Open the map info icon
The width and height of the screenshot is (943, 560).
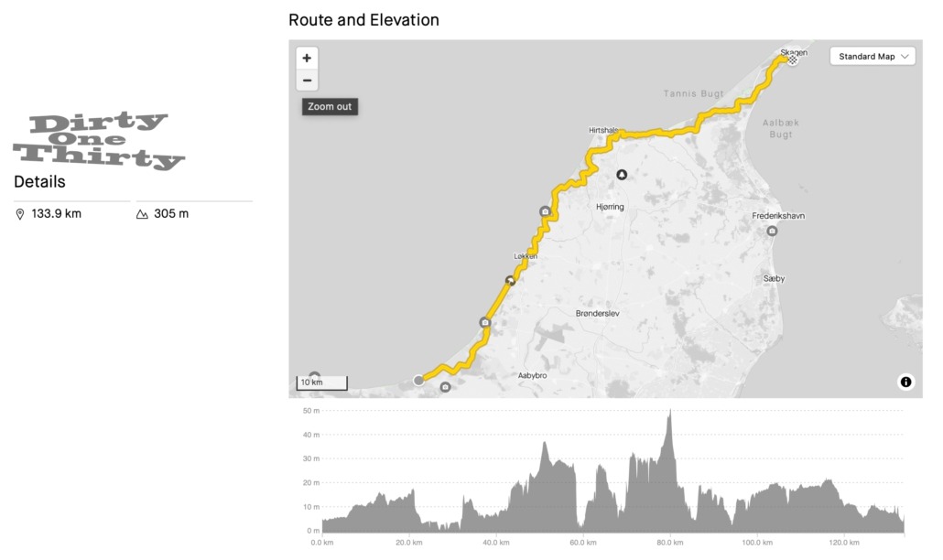tap(905, 382)
